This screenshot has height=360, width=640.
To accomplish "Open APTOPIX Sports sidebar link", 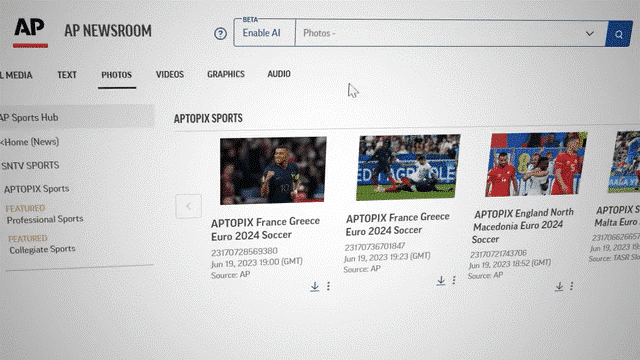I will (36, 189).
